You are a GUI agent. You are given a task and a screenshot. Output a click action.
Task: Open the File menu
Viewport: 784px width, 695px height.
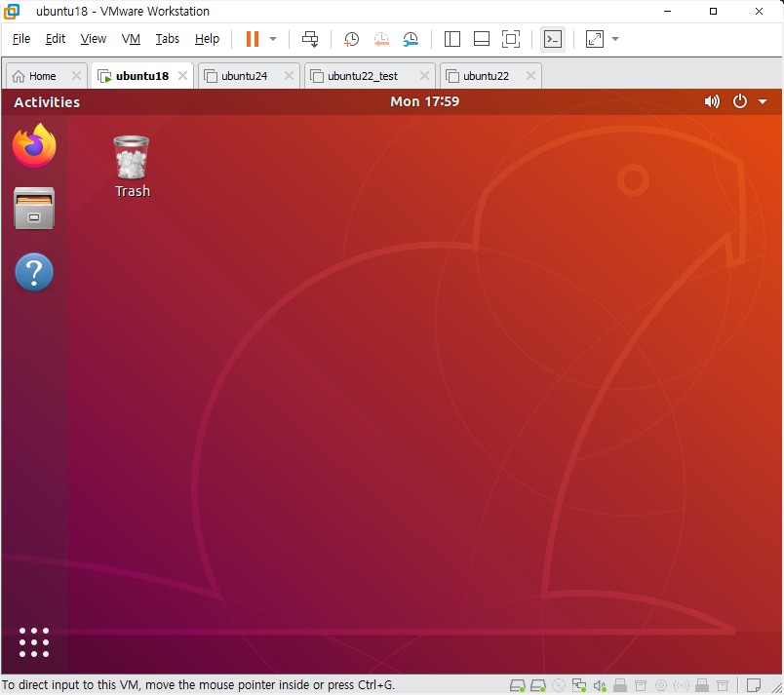[21, 39]
